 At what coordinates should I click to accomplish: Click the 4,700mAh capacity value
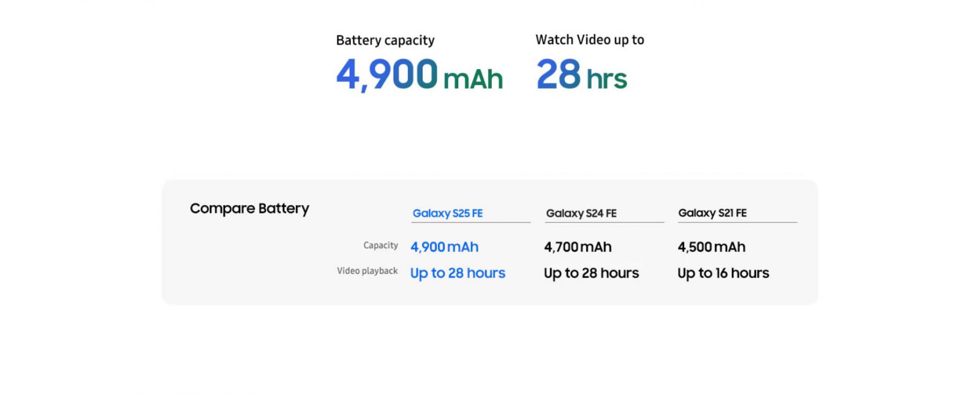point(578,247)
